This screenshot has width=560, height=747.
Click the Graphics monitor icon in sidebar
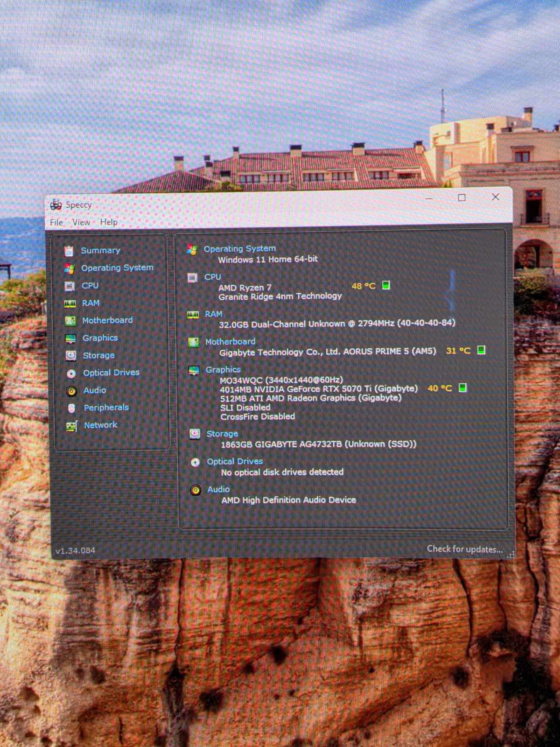[x=70, y=338]
